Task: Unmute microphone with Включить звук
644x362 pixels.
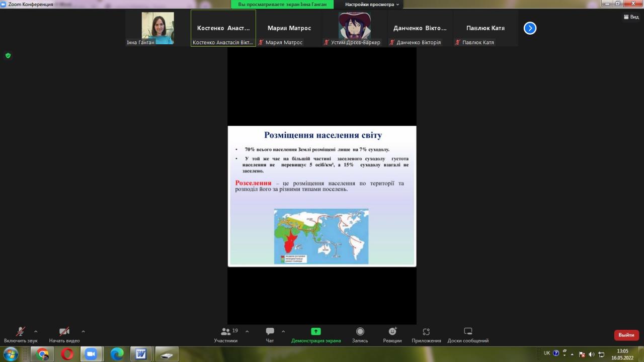Action: [21, 332]
